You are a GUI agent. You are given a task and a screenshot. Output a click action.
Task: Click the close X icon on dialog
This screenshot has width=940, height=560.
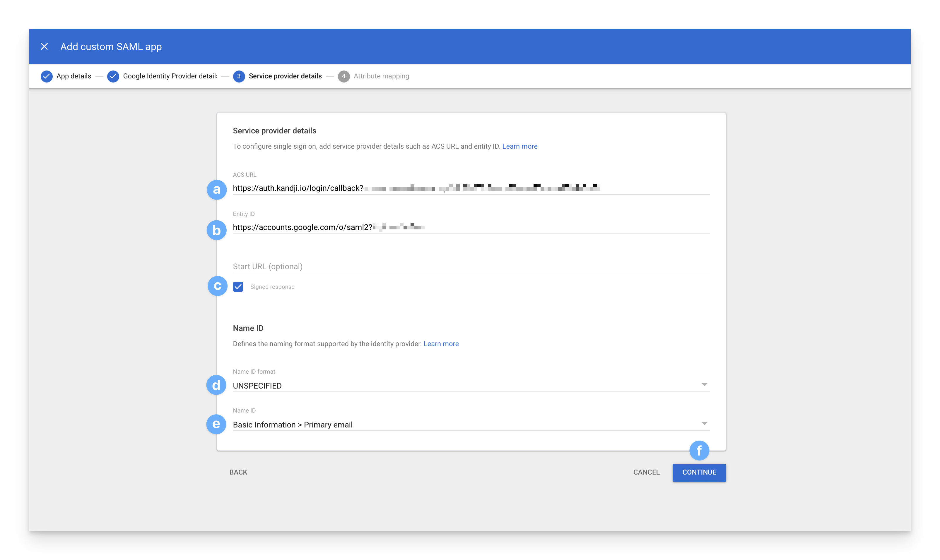point(45,47)
